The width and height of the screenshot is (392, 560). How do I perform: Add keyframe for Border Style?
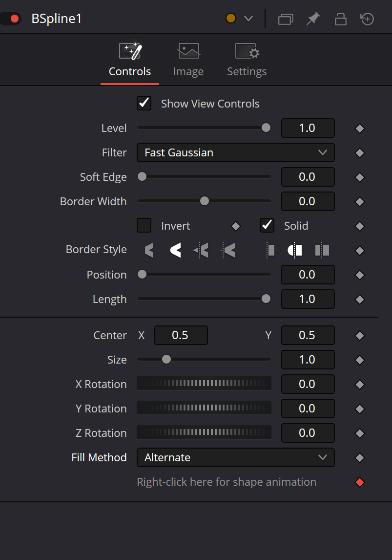[360, 251]
